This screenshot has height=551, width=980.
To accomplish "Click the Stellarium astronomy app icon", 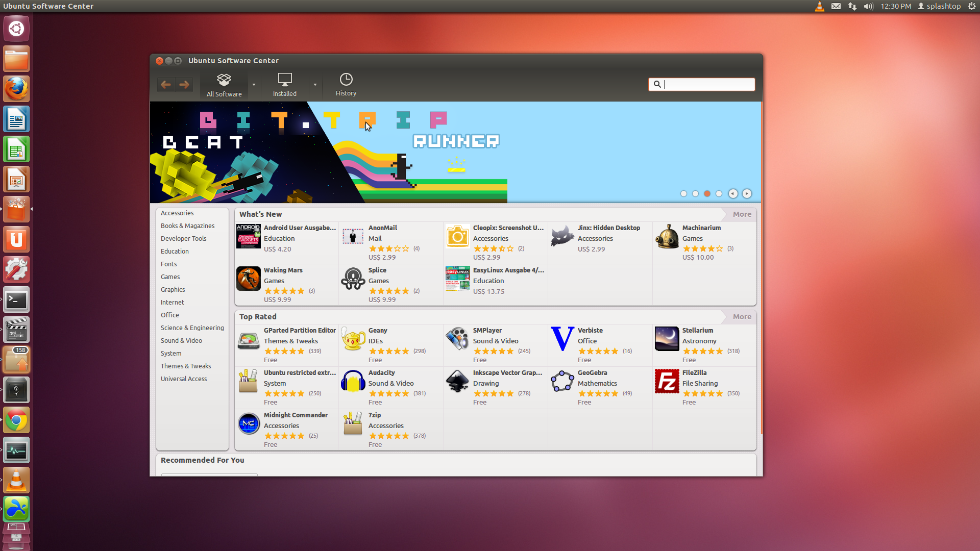I will (x=666, y=338).
